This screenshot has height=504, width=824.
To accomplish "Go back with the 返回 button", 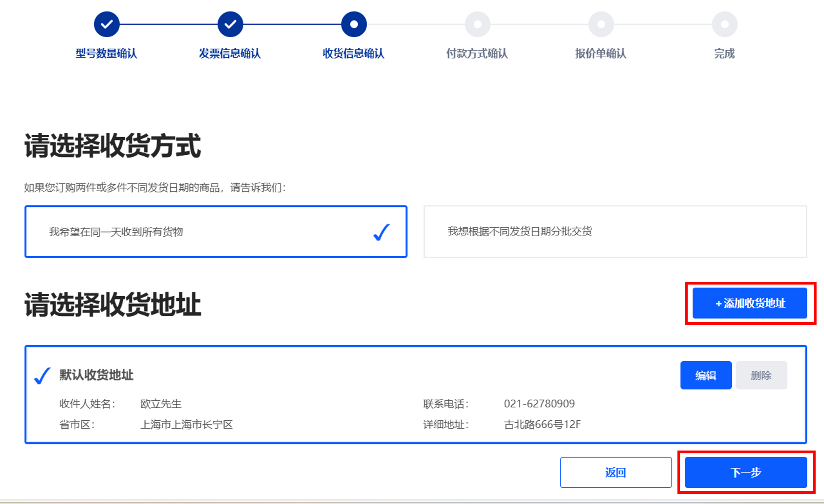I will [616, 472].
